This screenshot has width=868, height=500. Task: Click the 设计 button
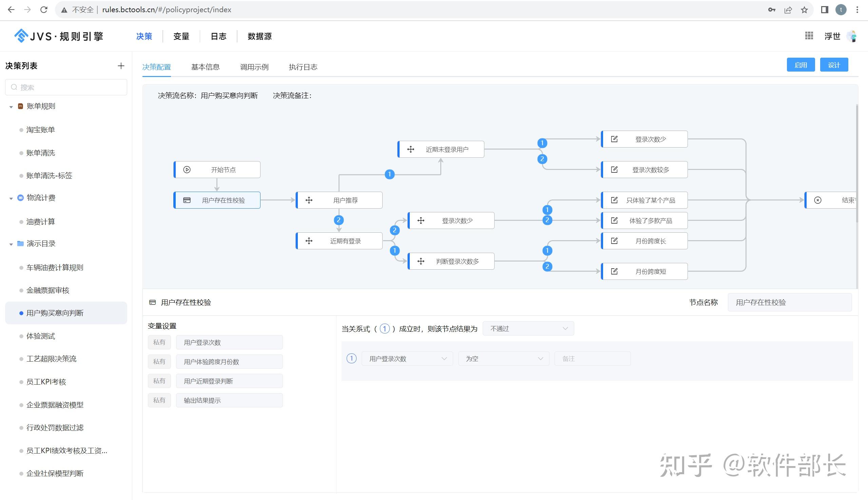(x=834, y=64)
